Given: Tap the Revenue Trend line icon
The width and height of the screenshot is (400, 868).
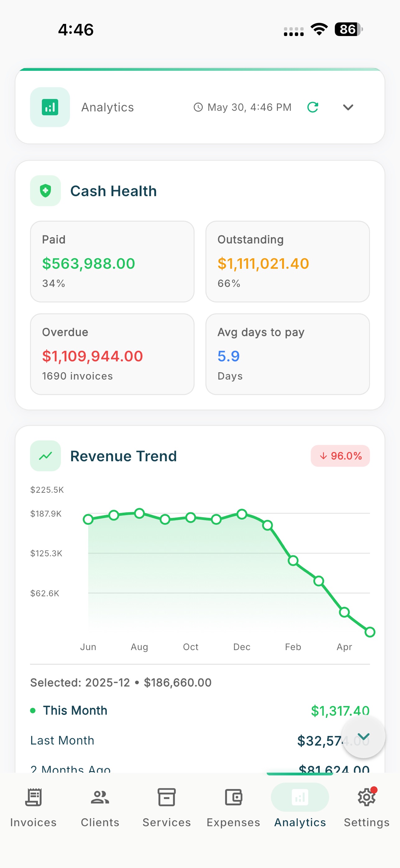Looking at the screenshot, I should [45, 456].
